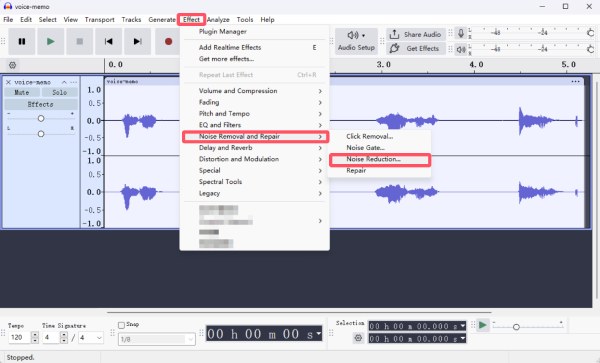Click the speaker playback meter icon
The width and height of the screenshot is (600, 363).
(x=461, y=49)
